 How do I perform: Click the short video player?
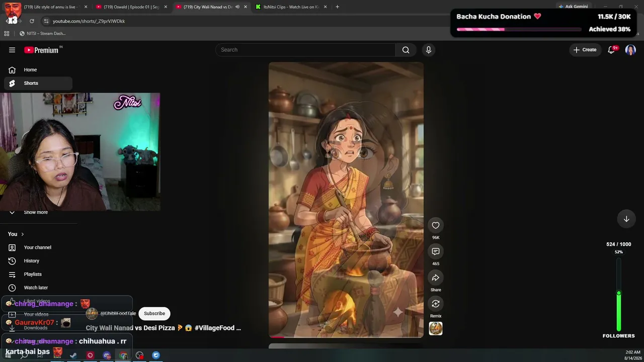pyautogui.click(x=346, y=200)
